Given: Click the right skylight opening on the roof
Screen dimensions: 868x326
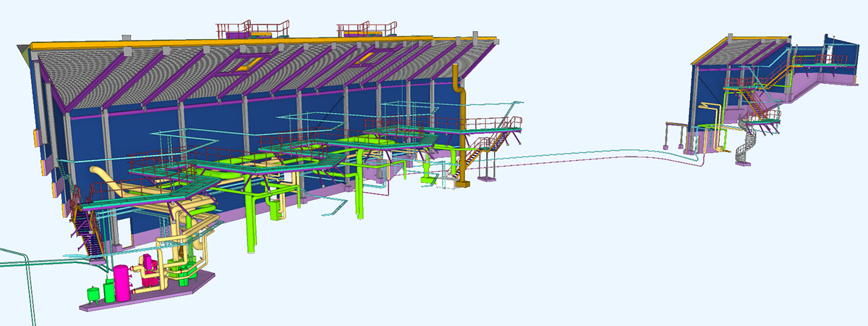Looking at the screenshot, I should [x=367, y=56].
